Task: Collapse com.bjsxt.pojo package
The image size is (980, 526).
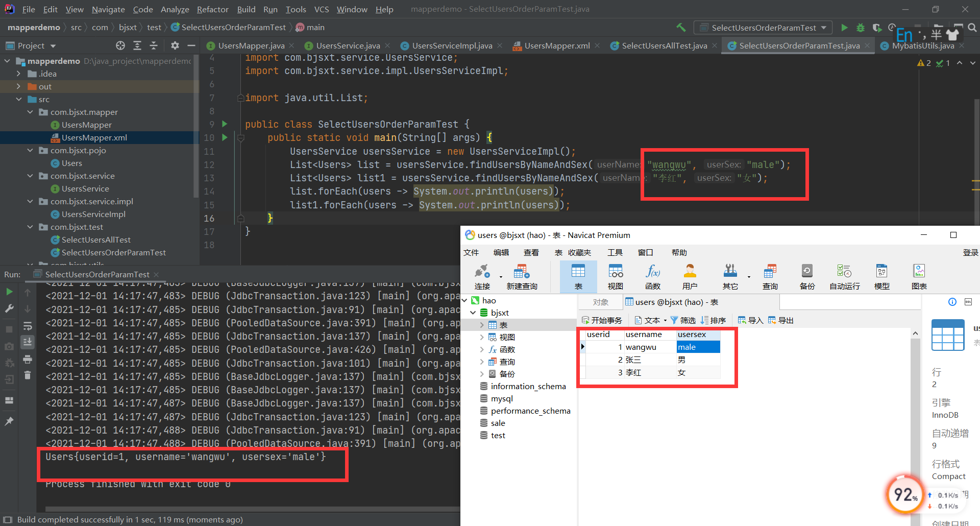Action: coord(30,150)
